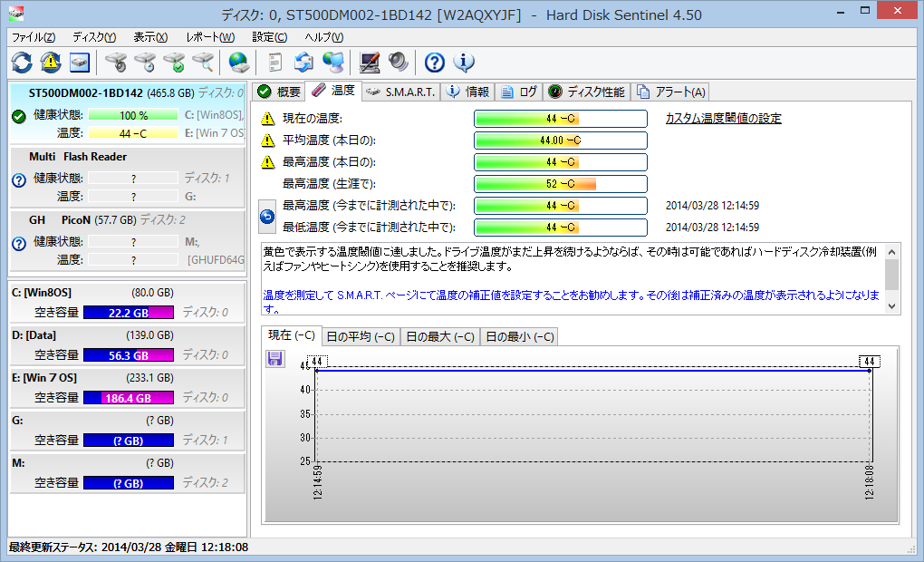Select the 日の最大 (-C) graph tab
This screenshot has width=924, height=562.
[440, 336]
